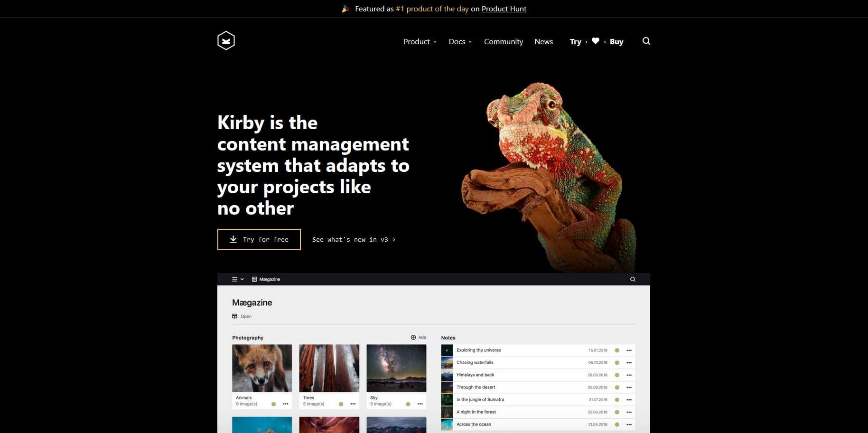Toggle status dot for Himalaya and back

(617, 375)
